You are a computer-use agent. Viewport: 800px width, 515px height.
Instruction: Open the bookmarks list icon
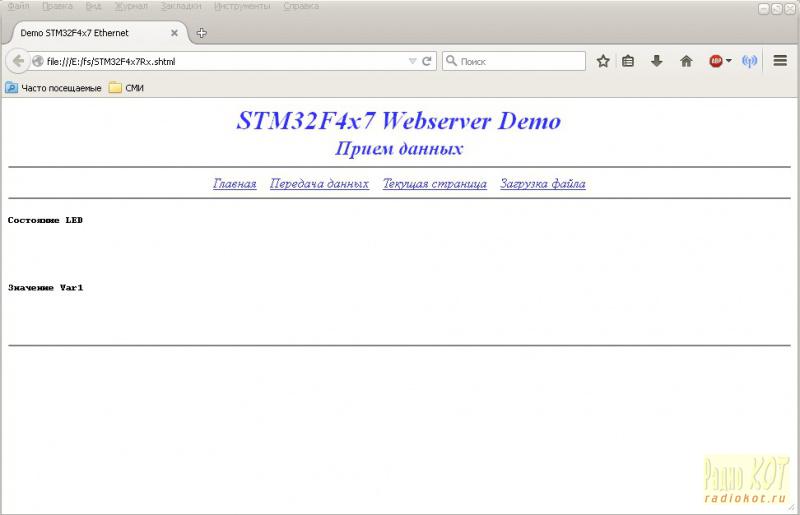coord(629,61)
